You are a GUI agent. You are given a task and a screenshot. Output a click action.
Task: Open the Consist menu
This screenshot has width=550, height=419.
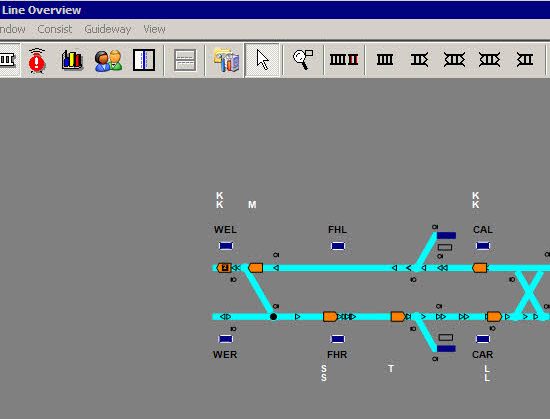(x=54, y=29)
